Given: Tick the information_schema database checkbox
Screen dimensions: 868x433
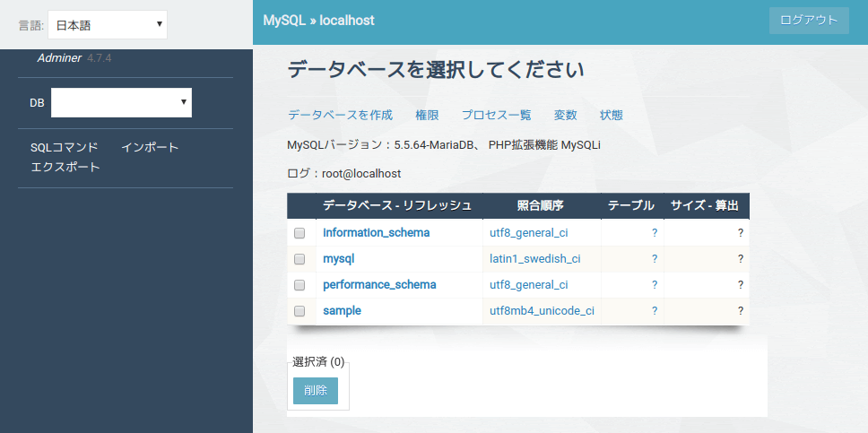Looking at the screenshot, I should pos(300,233).
